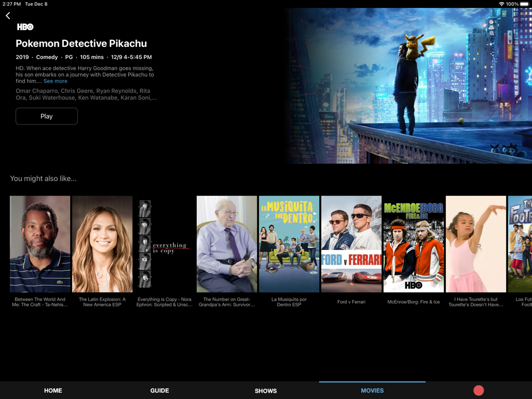Viewport: 532px width, 399px height.
Task: Tap "The Number on Great-Grandpa's Arm" caption
Action: pos(227,302)
